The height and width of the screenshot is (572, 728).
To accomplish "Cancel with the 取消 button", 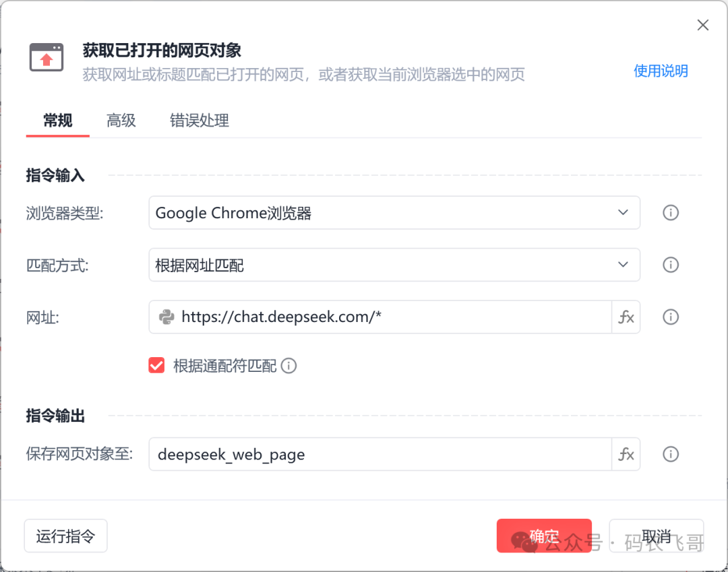I will pyautogui.click(x=657, y=536).
